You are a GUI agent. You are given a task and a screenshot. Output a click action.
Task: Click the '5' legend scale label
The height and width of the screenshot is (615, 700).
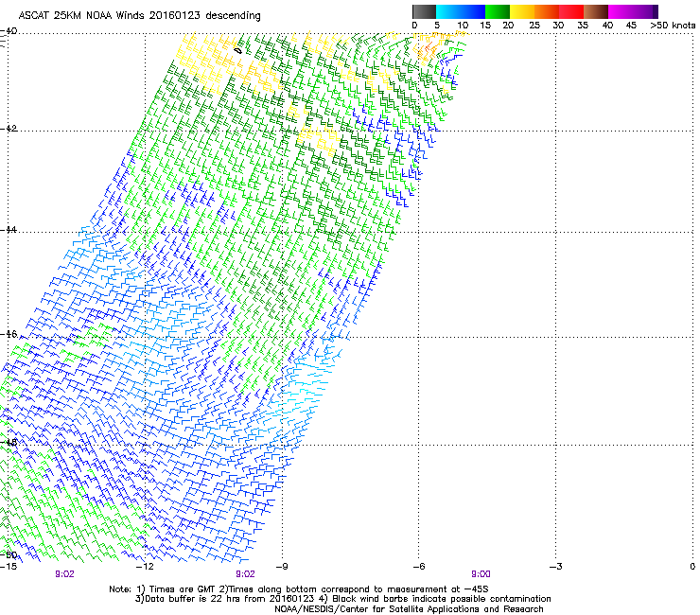pyautogui.click(x=437, y=26)
